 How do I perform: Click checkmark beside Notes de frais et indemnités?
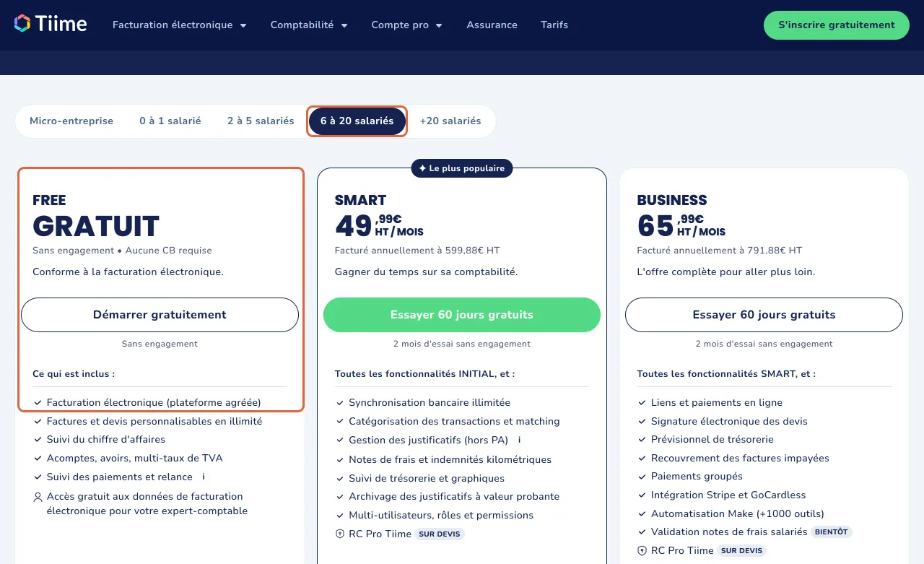coord(340,459)
